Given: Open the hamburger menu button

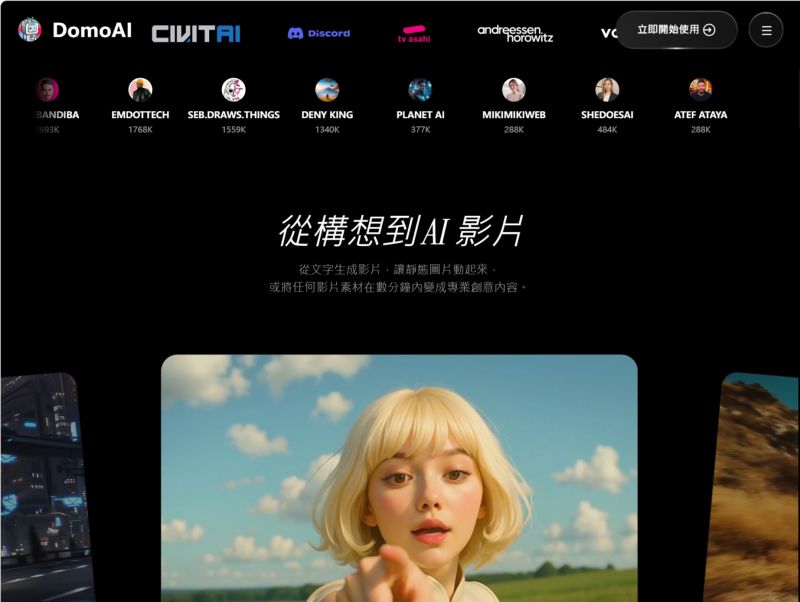Looking at the screenshot, I should 766,30.
